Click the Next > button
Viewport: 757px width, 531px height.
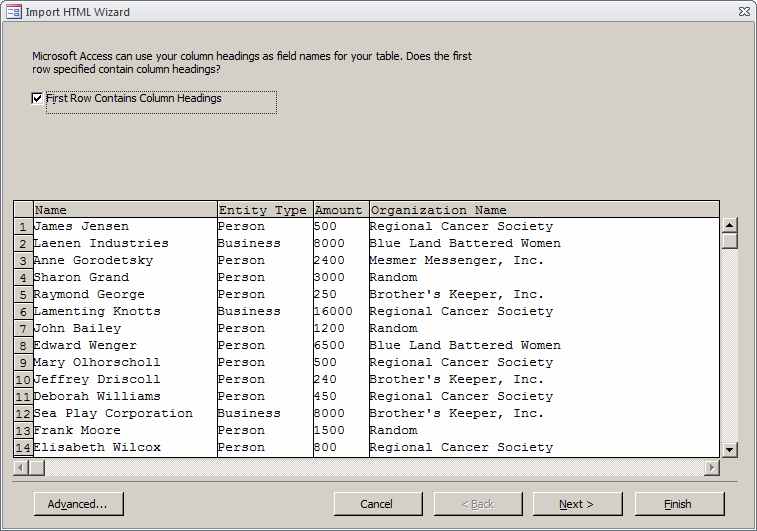tap(577, 504)
